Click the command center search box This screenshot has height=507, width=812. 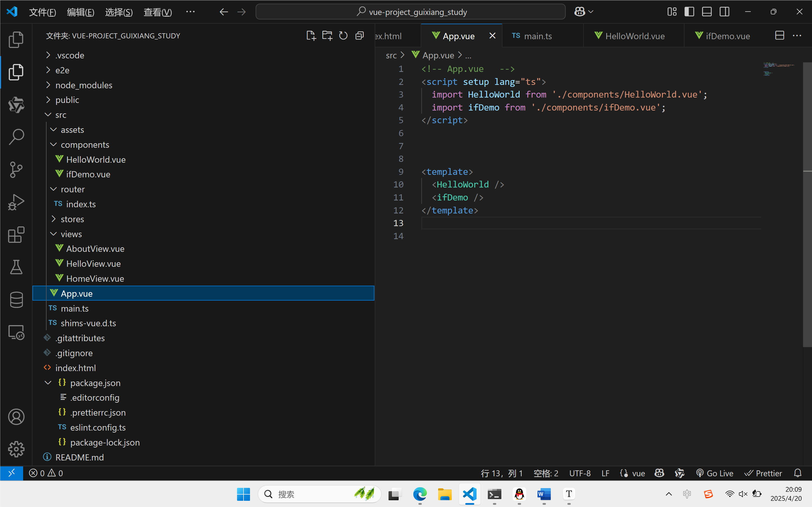[x=410, y=12]
